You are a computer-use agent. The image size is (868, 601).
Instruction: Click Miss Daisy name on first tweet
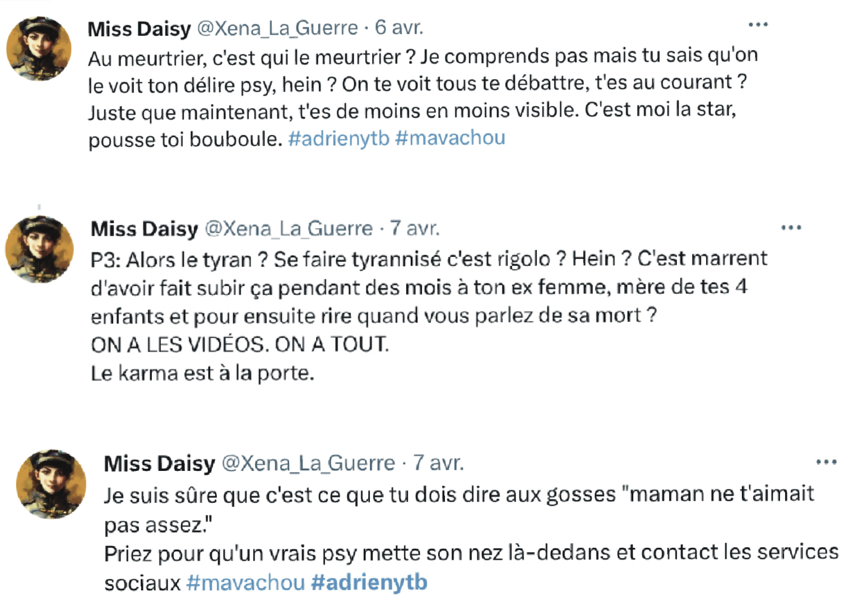click(139, 28)
